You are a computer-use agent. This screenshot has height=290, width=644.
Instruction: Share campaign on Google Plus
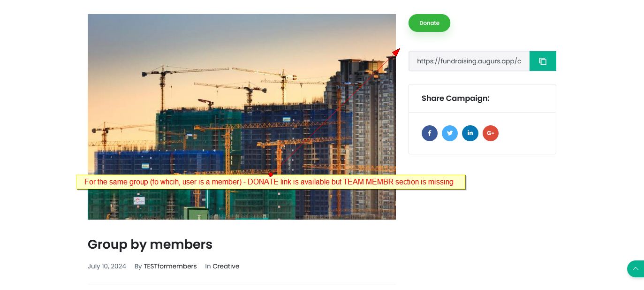[491, 133]
